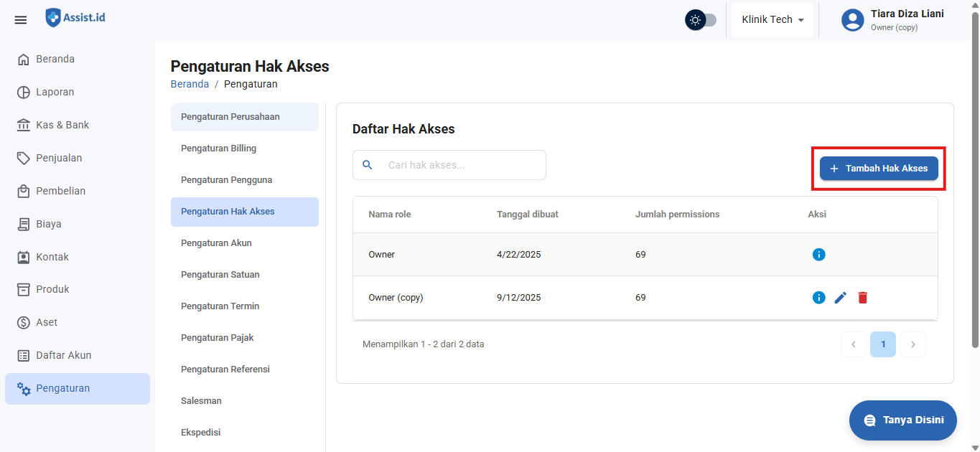Image resolution: width=980 pixels, height=452 pixels.
Task: Edit the Owner (copy) role with pencil icon
Action: click(841, 298)
